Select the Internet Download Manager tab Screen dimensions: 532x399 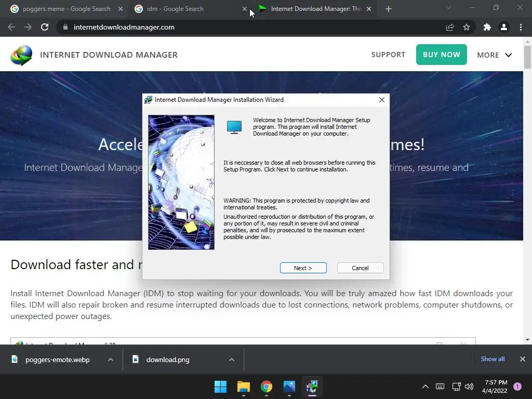point(316,9)
